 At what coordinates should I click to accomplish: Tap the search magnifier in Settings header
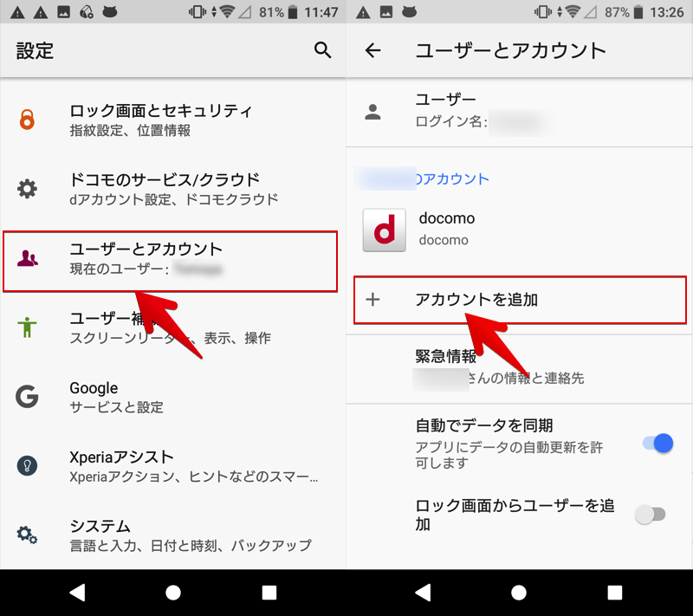click(x=322, y=50)
